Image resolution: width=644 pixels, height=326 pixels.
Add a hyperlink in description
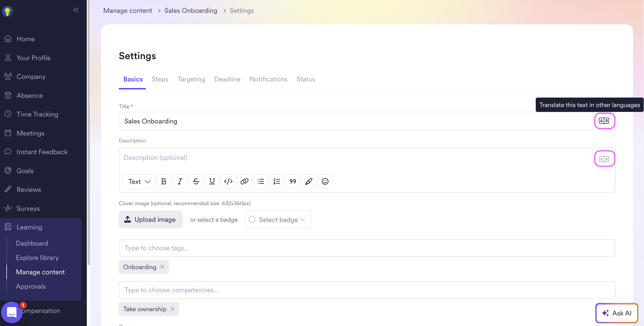(x=244, y=182)
